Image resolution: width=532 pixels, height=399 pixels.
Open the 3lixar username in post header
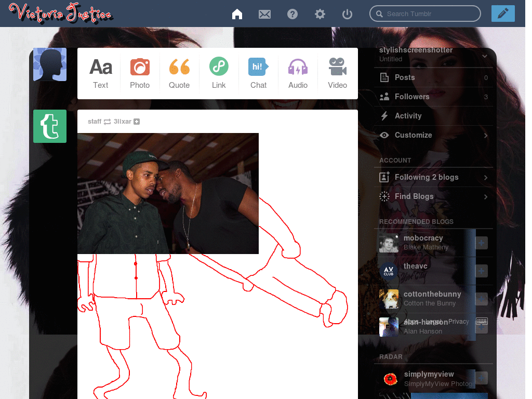click(123, 122)
